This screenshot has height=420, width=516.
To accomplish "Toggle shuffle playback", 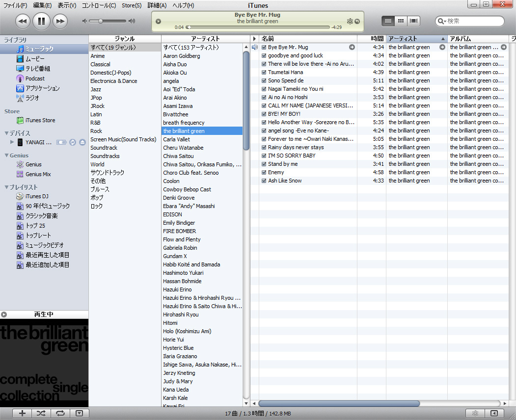I will pos(41,414).
